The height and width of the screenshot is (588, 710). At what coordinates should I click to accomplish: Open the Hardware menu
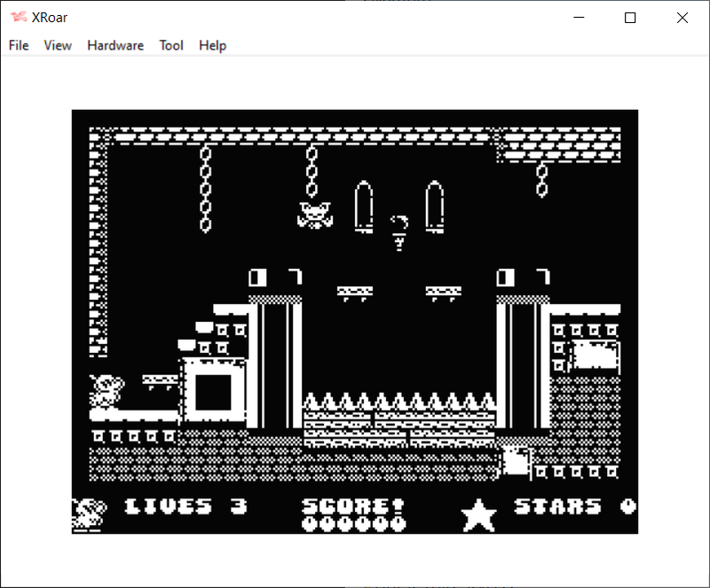[x=115, y=45]
